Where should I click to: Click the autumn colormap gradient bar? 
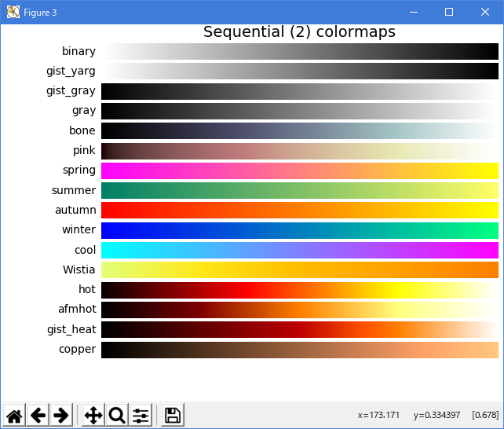tap(300, 211)
